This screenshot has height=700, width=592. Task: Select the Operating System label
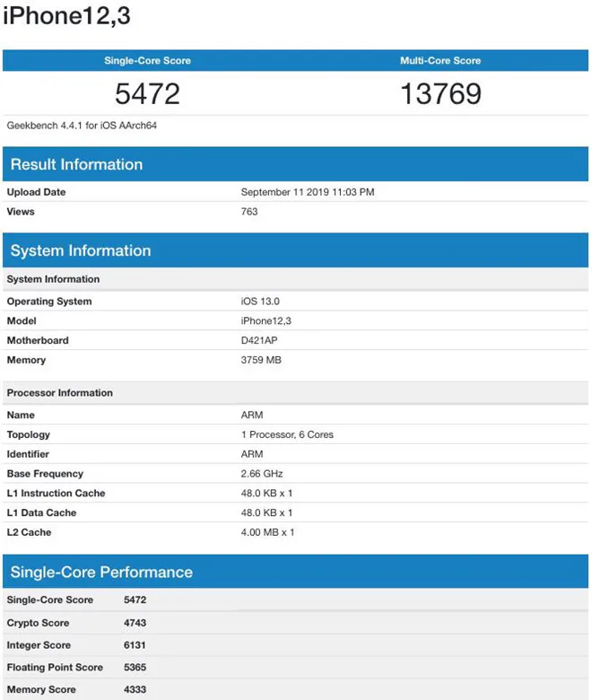click(x=49, y=302)
